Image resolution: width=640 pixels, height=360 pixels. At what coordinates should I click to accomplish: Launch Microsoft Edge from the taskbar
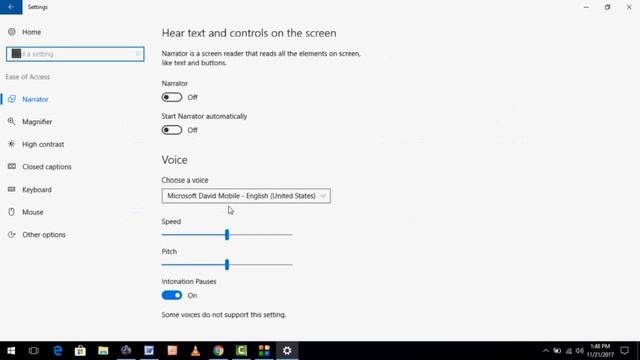58,351
